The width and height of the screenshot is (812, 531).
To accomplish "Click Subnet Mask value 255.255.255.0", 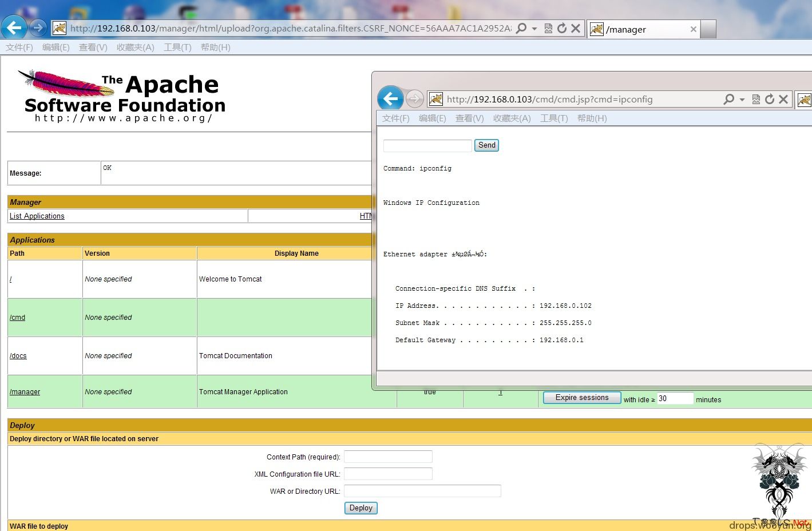I will point(565,323).
